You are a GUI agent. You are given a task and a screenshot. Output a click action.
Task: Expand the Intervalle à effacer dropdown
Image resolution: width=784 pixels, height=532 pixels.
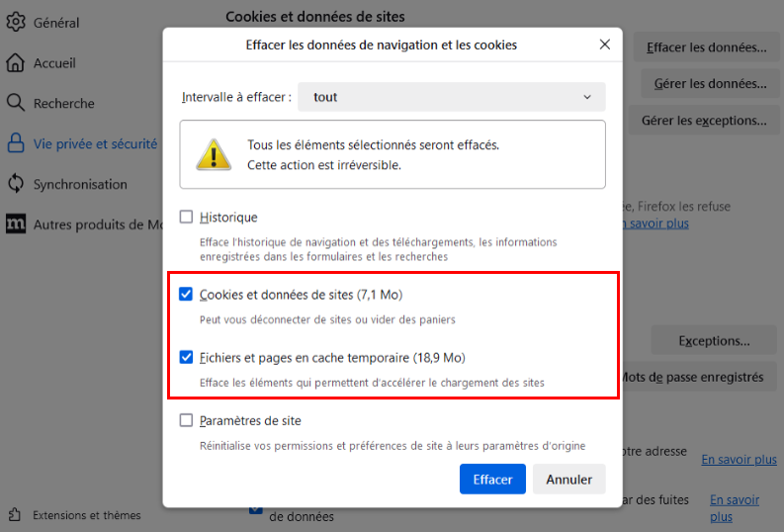tap(452, 97)
